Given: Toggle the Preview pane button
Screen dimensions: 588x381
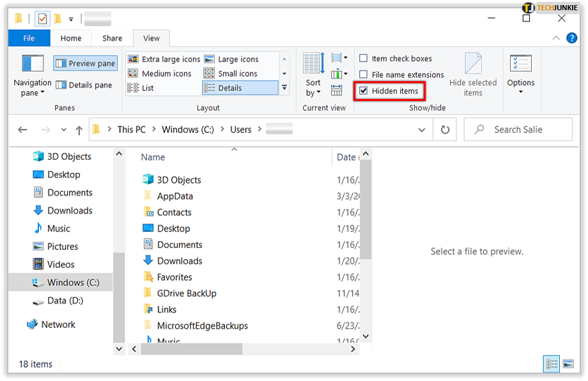Looking at the screenshot, I should (86, 63).
